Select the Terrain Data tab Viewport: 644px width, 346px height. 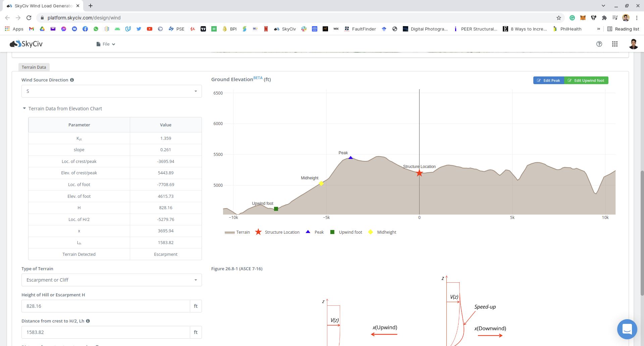point(34,67)
